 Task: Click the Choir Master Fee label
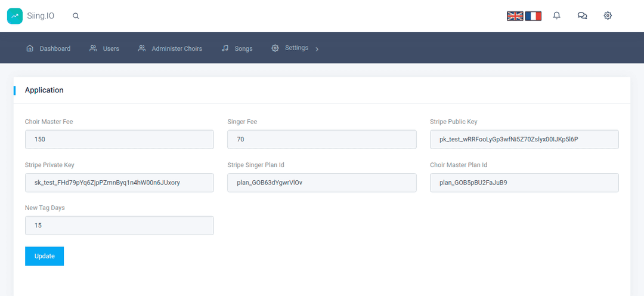coord(49,122)
